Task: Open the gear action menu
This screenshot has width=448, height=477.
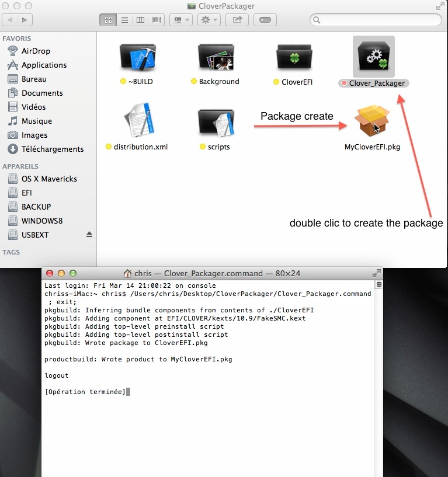Action: point(209,20)
